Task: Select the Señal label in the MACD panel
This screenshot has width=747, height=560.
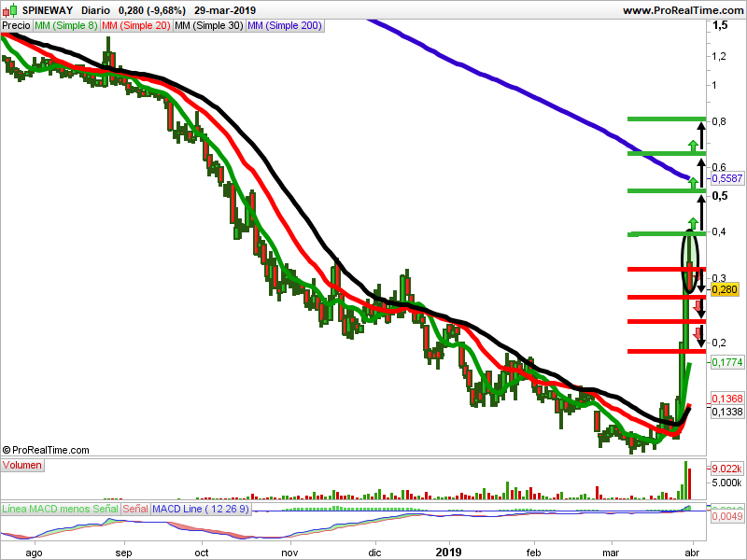Action: [135, 509]
